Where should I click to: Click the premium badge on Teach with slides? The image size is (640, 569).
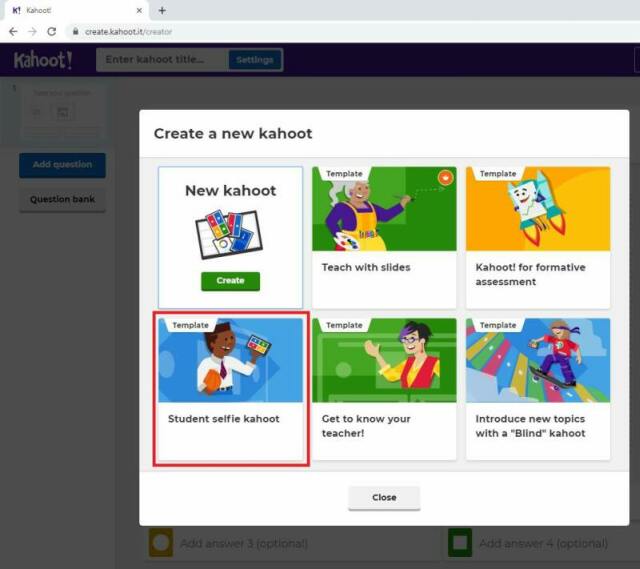tap(445, 177)
